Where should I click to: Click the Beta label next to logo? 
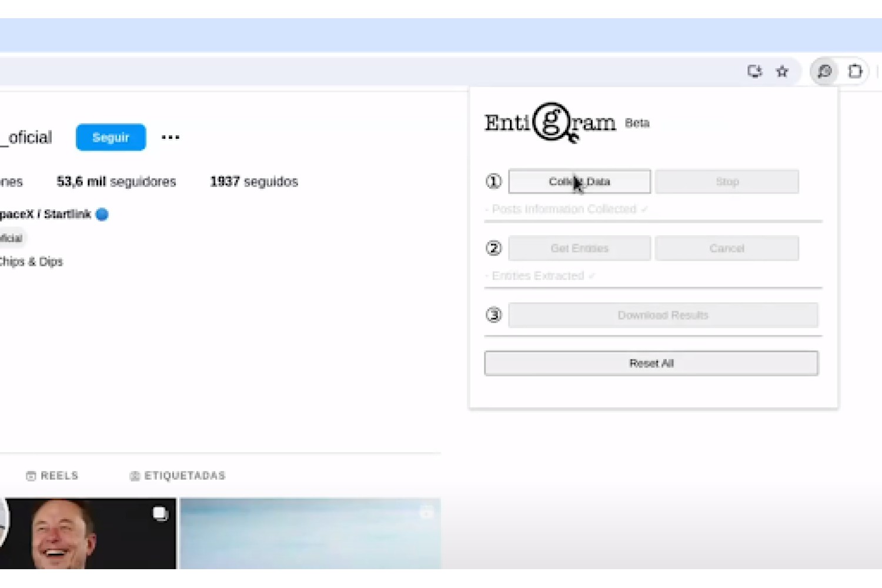(637, 123)
